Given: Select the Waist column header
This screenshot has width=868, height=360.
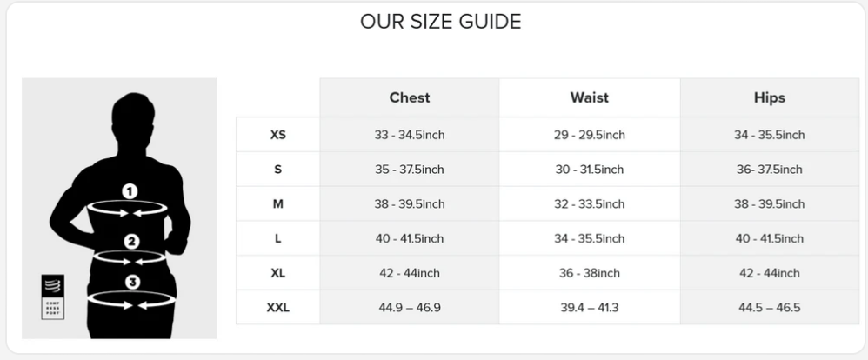Looking at the screenshot, I should pos(590,97).
